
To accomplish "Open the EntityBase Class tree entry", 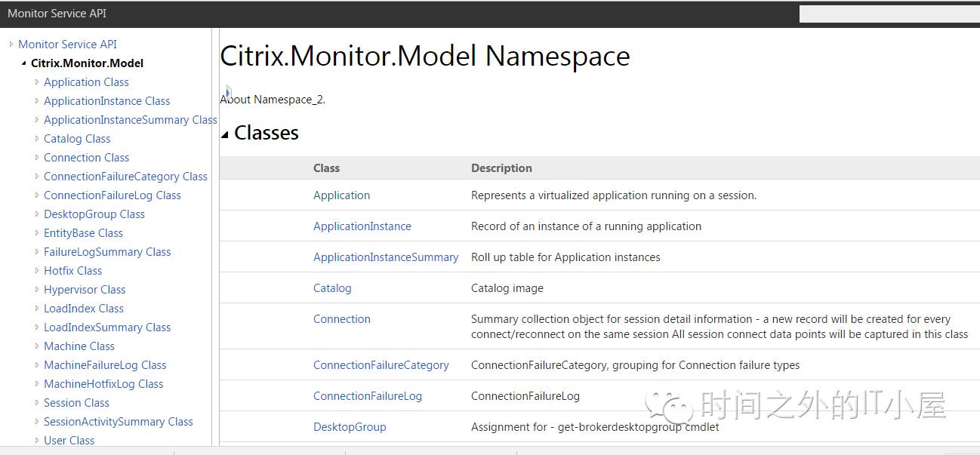I will tap(83, 233).
